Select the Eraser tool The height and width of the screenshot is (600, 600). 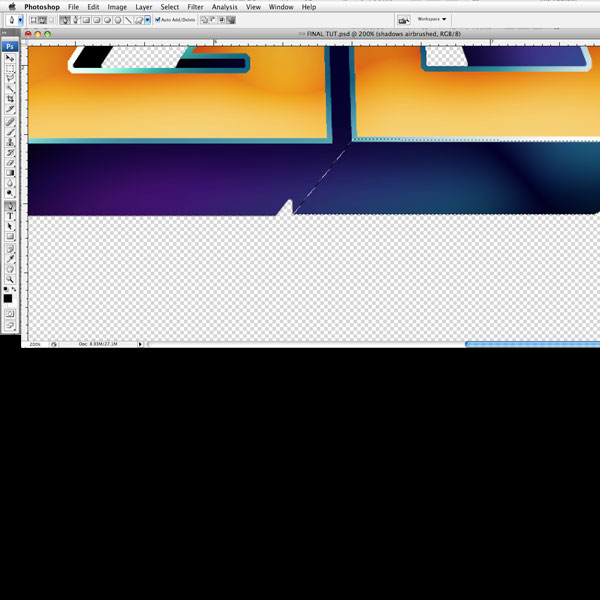click(x=10, y=163)
